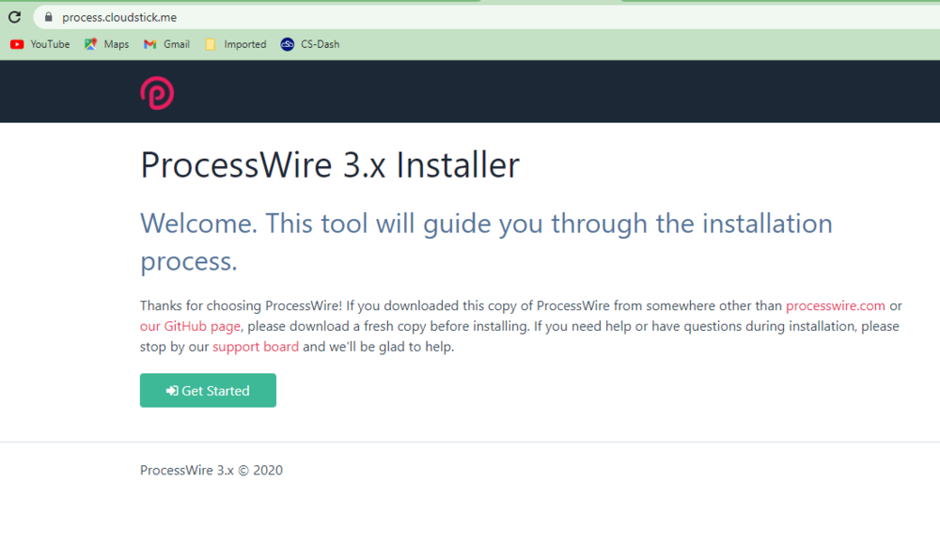This screenshot has height=560, width=940.
Task: Open the Gmail bookmark
Action: 166,44
